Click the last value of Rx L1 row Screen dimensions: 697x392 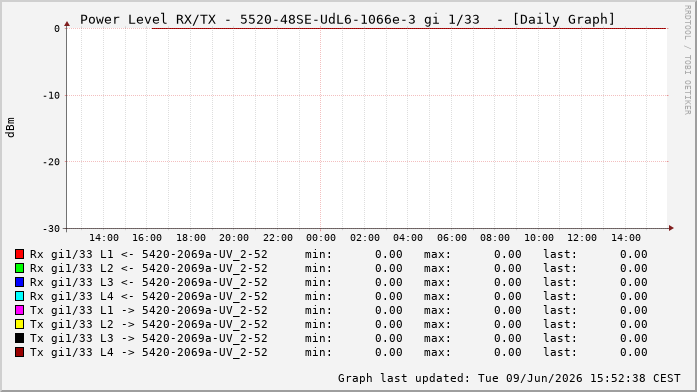[633, 254]
